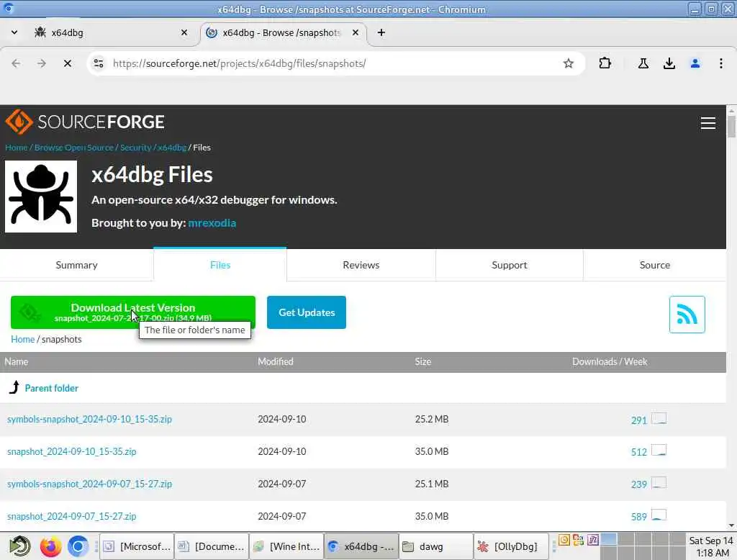
Task: Open the tab search dropdown arrow
Action: [x=14, y=32]
